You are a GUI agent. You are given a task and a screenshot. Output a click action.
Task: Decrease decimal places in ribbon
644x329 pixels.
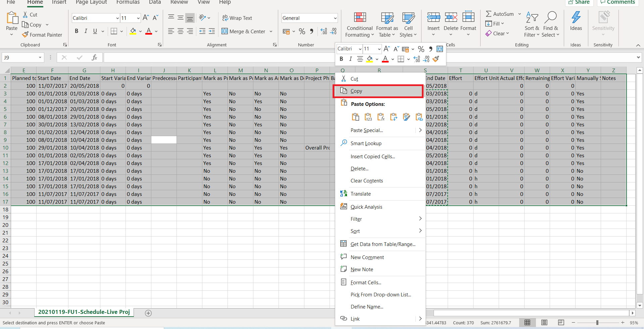(x=333, y=32)
